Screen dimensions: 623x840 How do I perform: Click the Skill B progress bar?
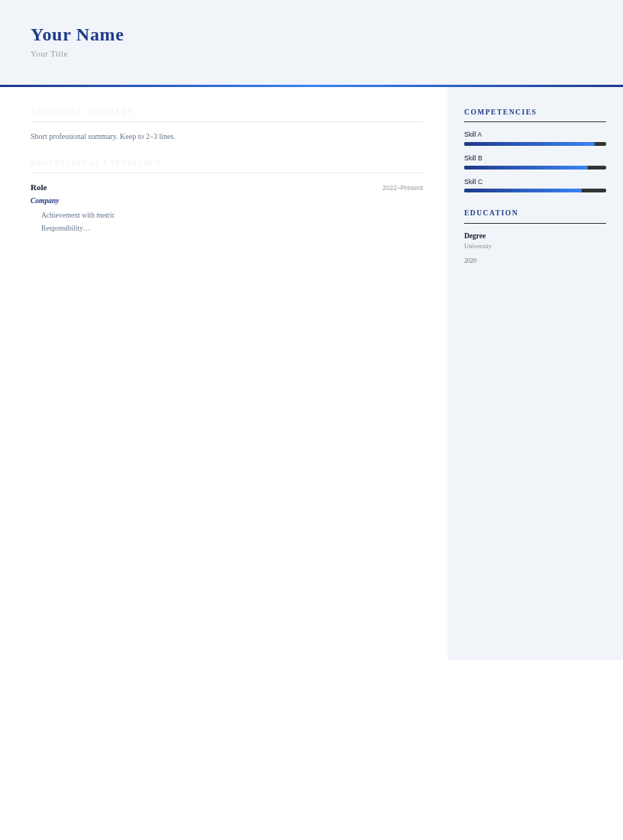[x=534, y=167]
